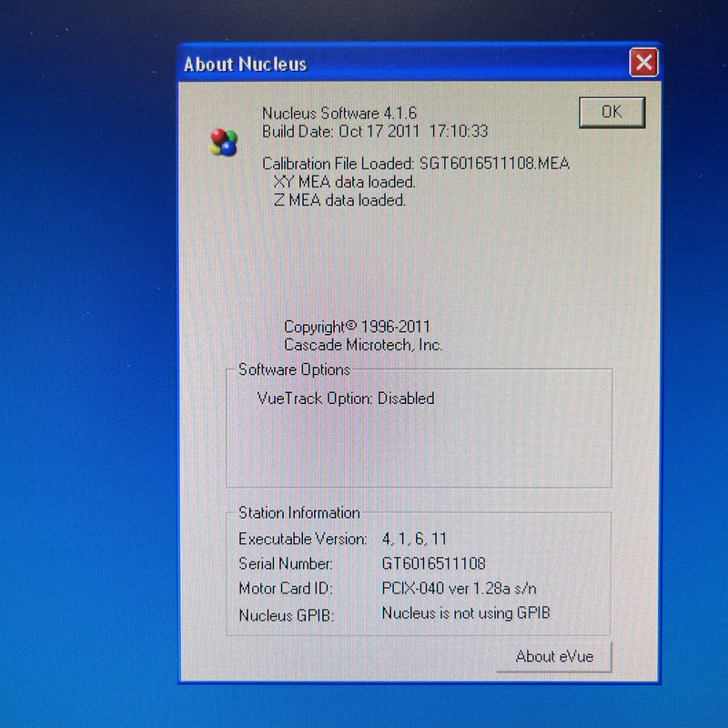
Task: Click the VueTrack Option: Disabled text
Action: point(346,398)
